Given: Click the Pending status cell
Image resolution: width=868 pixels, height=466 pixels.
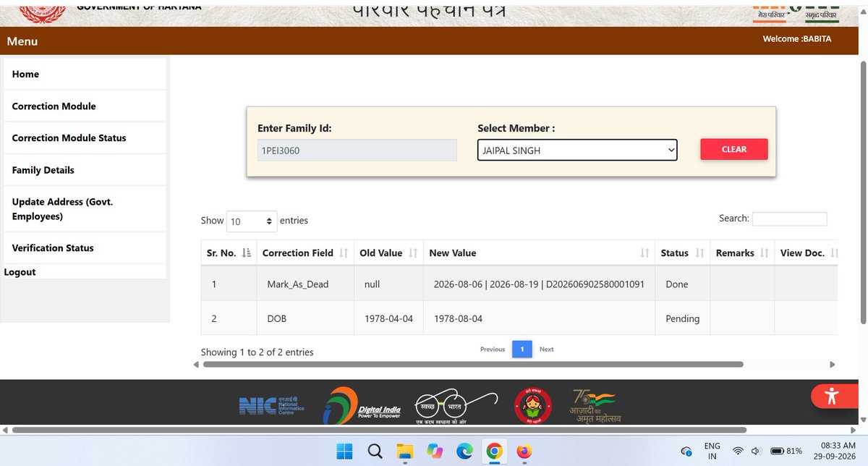Looking at the screenshot, I should 682,318.
